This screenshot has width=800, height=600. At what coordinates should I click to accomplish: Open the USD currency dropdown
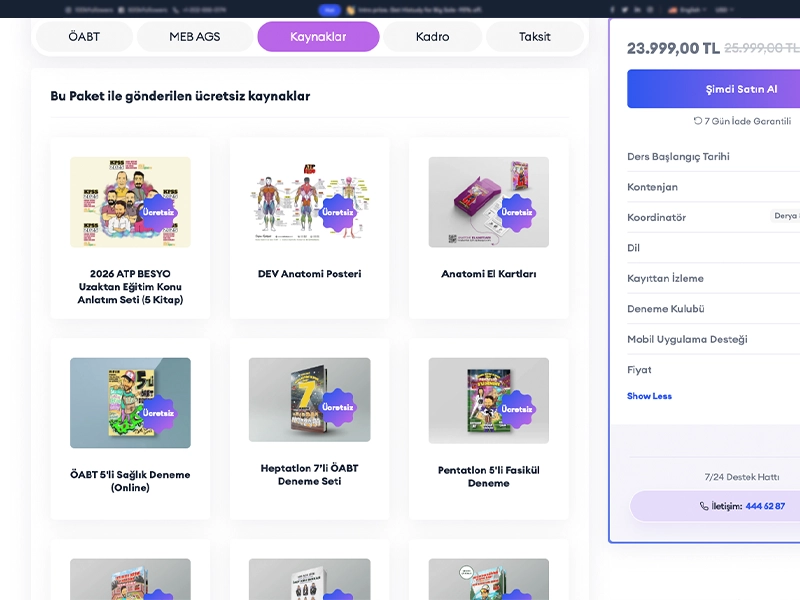click(x=724, y=10)
